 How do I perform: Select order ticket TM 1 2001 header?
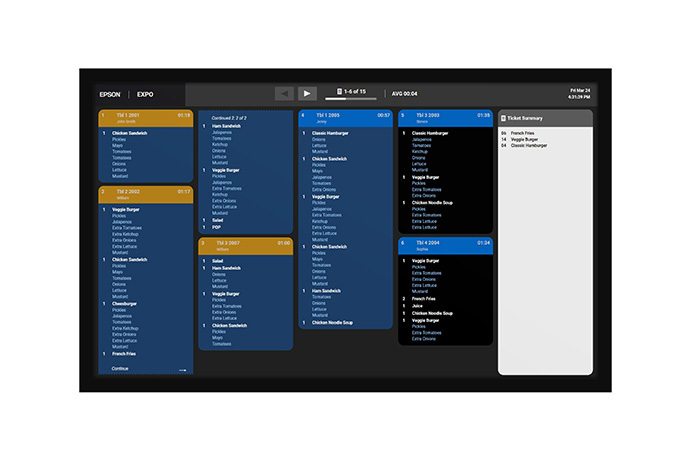pyautogui.click(x=146, y=117)
